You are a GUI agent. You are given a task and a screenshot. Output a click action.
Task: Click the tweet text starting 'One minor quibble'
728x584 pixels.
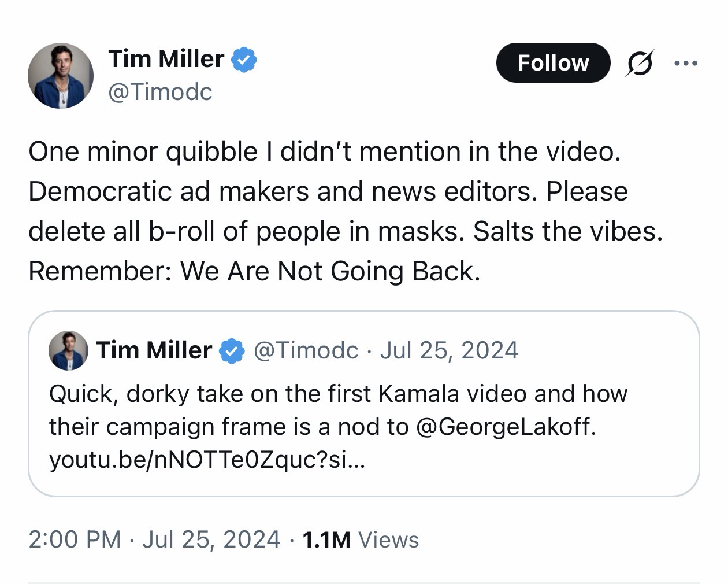tap(324, 152)
